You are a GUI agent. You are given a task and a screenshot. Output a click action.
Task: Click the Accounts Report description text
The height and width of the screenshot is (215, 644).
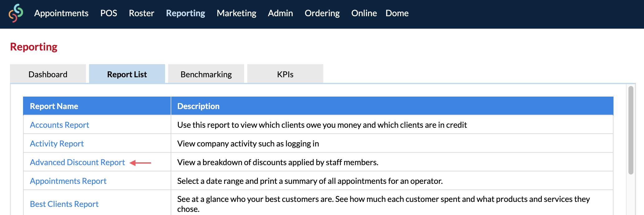pyautogui.click(x=322, y=125)
